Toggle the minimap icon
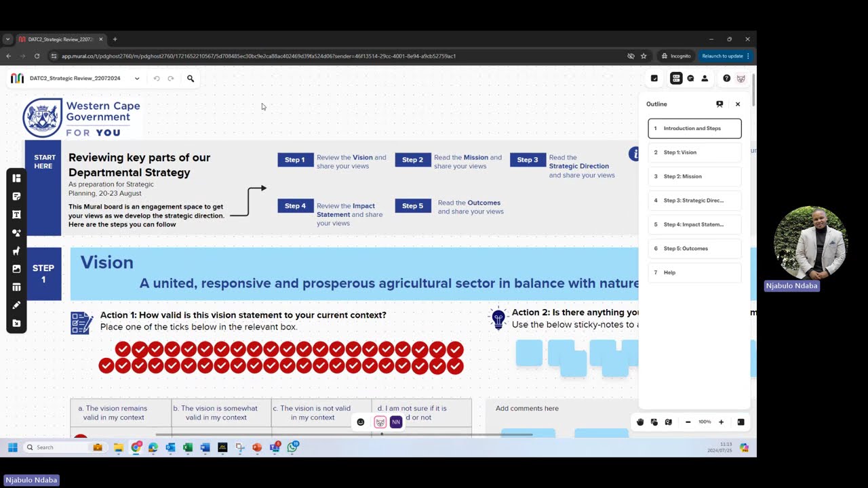This screenshot has height=488, width=868. pyautogui.click(x=741, y=422)
